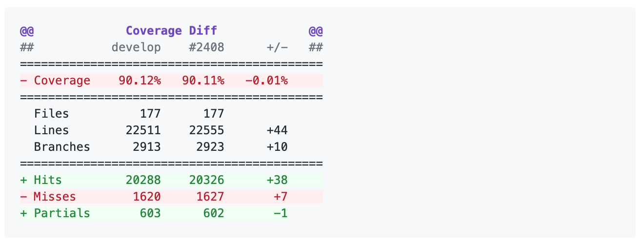The height and width of the screenshot is (246, 644).
Task: Click the +44 lines change value
Action: click(x=277, y=131)
